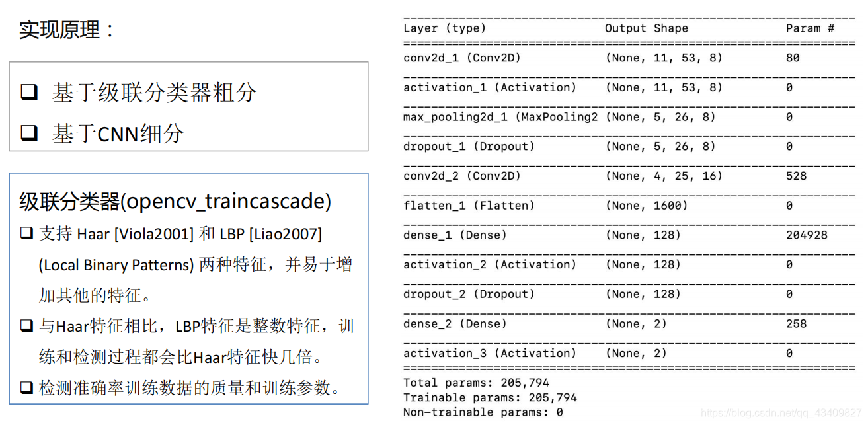The width and height of the screenshot is (868, 425).
Task: Click the param value 0 in the activation_1 row
Action: (789, 87)
